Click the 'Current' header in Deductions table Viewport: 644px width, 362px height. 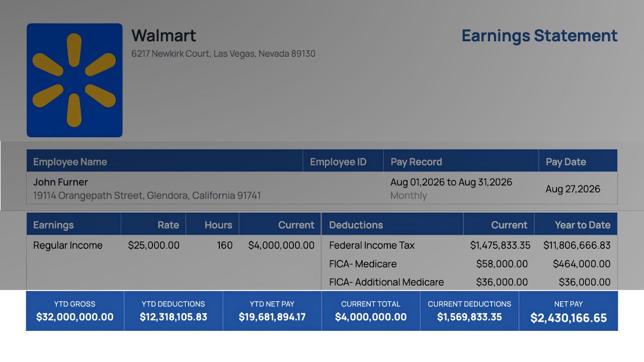tap(509, 225)
